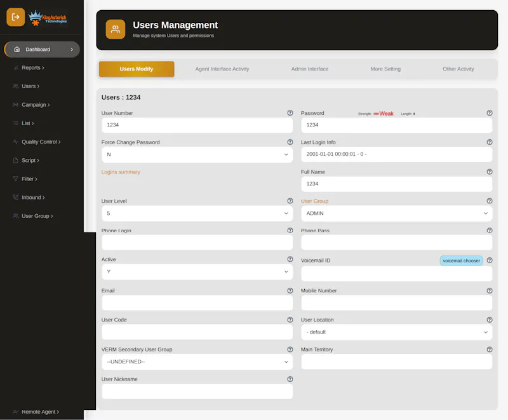Open help icon for User Code
The image size is (508, 420).
(x=290, y=320)
